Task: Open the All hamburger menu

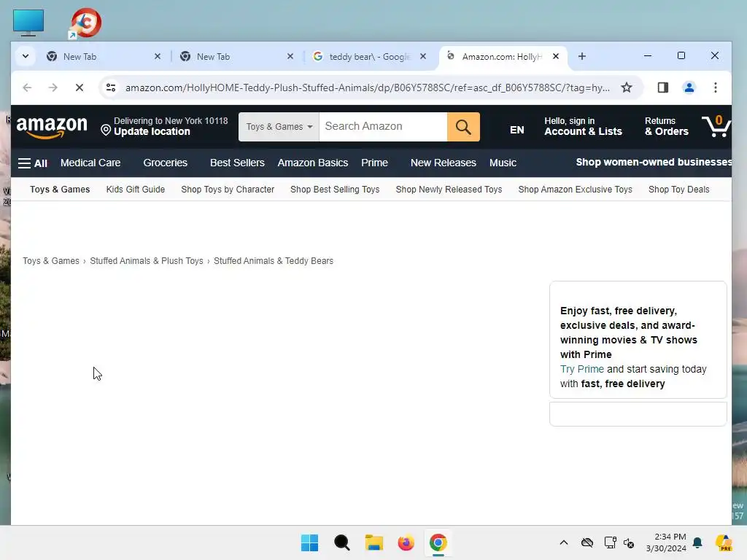Action: click(32, 163)
